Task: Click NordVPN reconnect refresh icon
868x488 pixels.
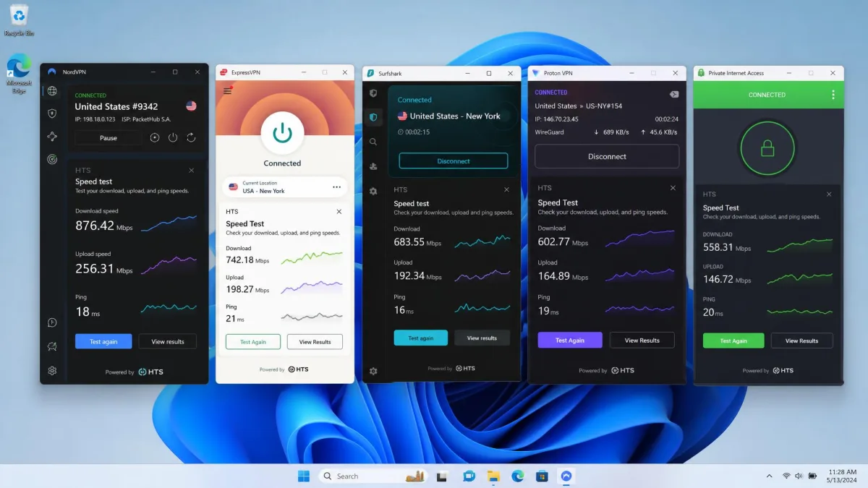Action: click(x=191, y=137)
